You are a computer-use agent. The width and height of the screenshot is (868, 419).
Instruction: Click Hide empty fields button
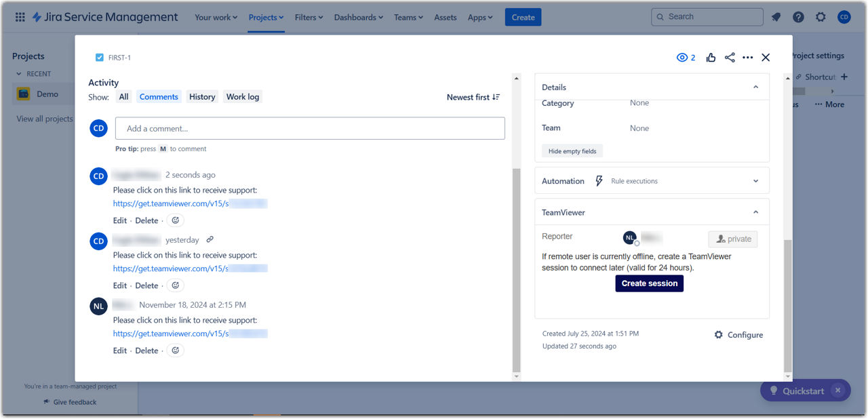click(x=572, y=151)
